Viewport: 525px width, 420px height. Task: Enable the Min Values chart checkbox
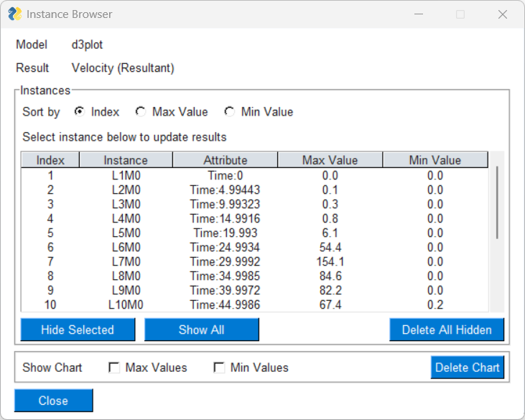coord(219,368)
